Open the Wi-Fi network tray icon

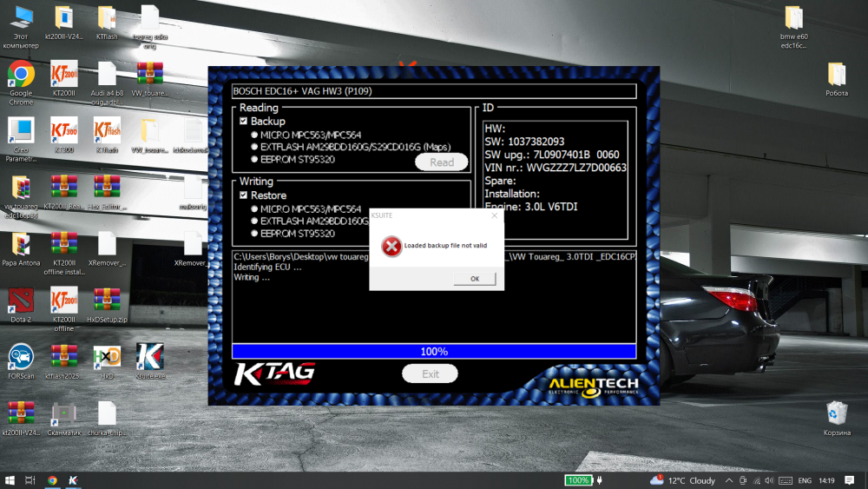[757, 480]
